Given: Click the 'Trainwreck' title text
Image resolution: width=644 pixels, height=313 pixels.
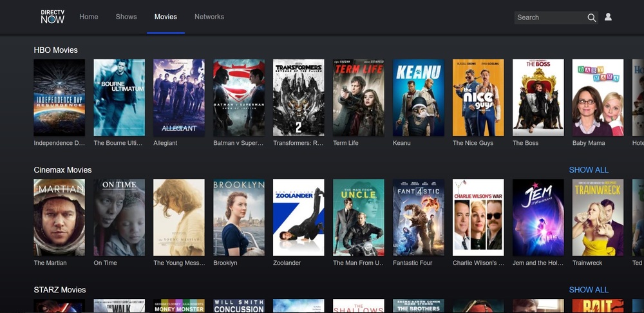Looking at the screenshot, I should tap(587, 263).
